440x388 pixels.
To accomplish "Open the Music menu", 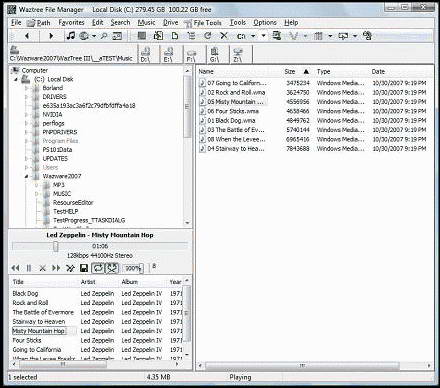I will coord(146,22).
